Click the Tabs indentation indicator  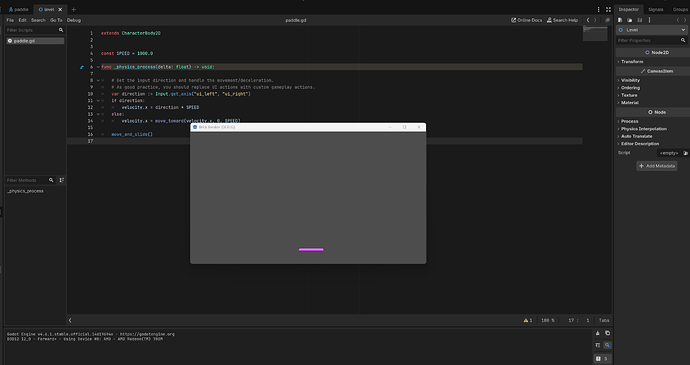point(604,321)
